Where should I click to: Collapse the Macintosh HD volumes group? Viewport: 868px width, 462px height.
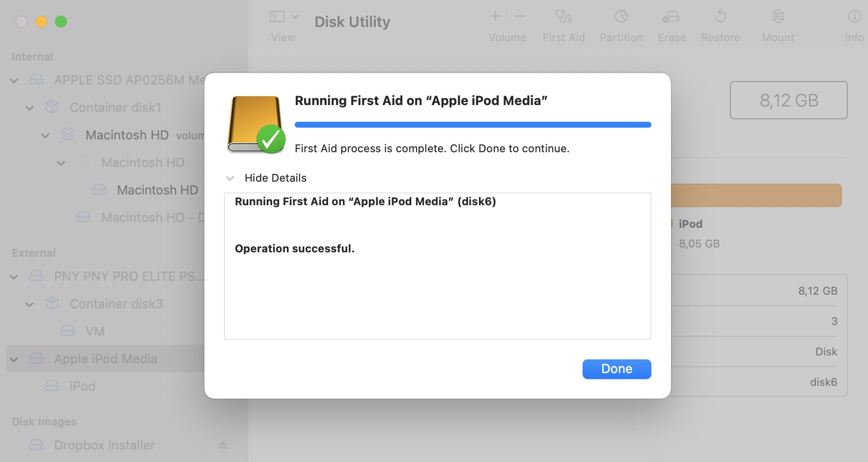point(45,136)
